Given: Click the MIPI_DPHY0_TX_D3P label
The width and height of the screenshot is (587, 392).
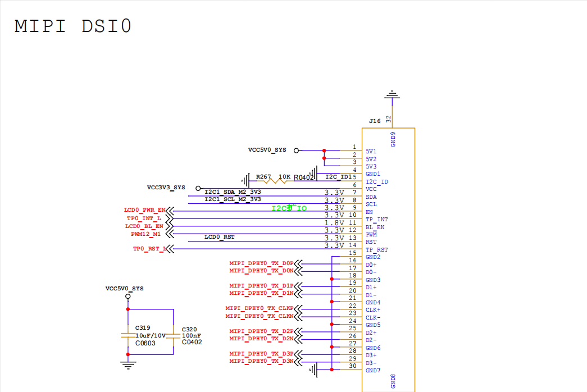Looking at the screenshot, I should pyautogui.click(x=261, y=353).
